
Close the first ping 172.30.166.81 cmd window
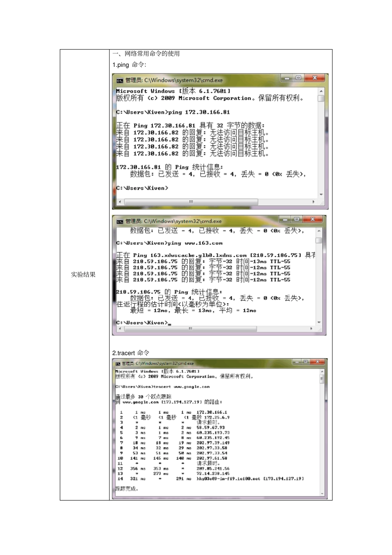point(315,78)
